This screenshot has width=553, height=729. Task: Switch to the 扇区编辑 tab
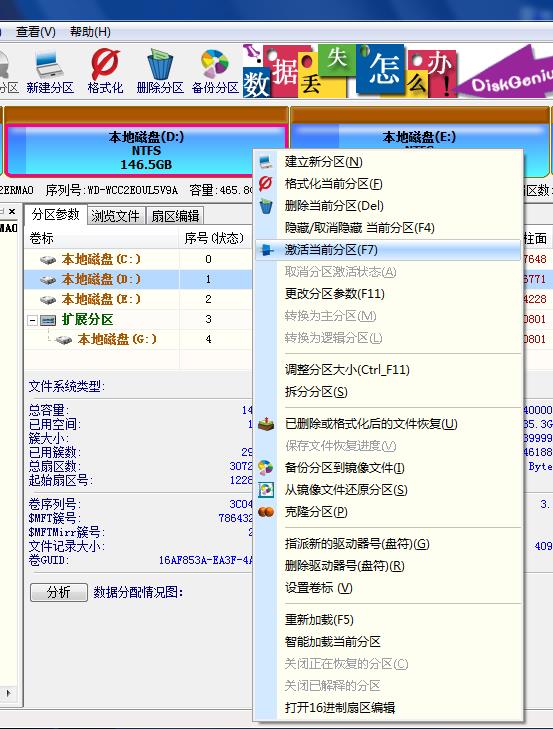click(175, 216)
